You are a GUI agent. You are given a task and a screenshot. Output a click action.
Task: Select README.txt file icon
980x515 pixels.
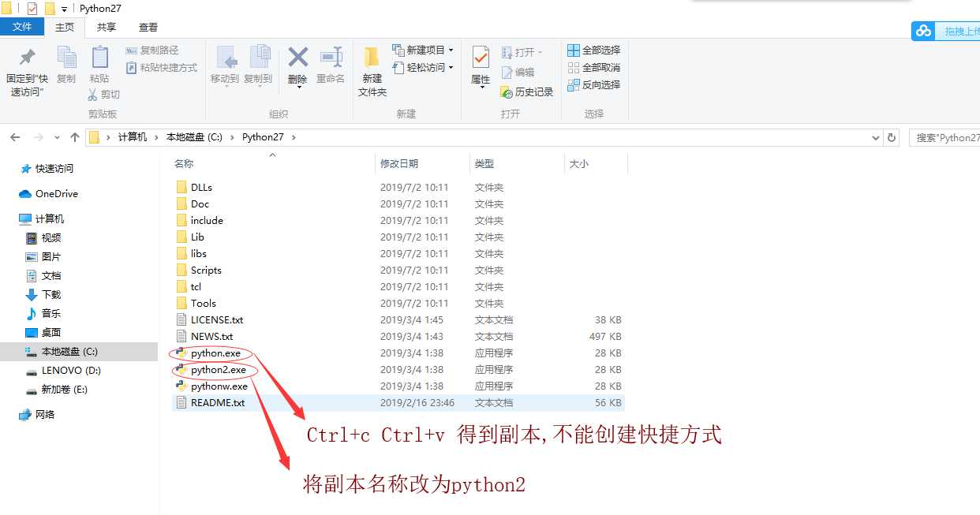tap(181, 403)
